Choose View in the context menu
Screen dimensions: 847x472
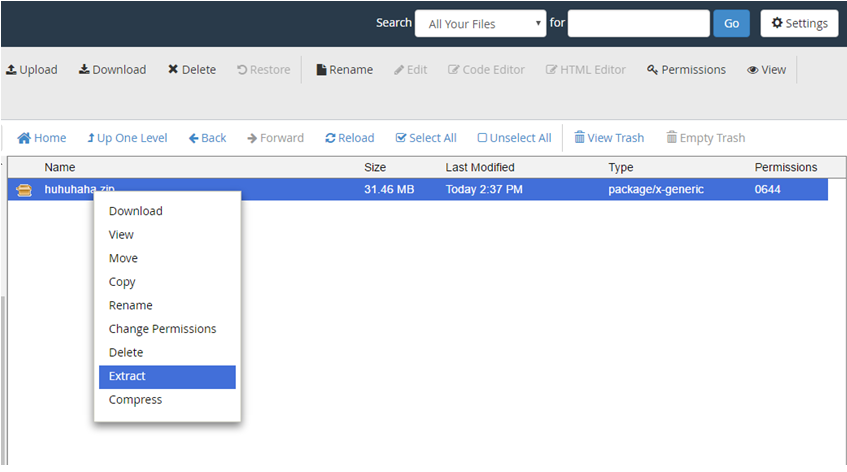pos(167,235)
